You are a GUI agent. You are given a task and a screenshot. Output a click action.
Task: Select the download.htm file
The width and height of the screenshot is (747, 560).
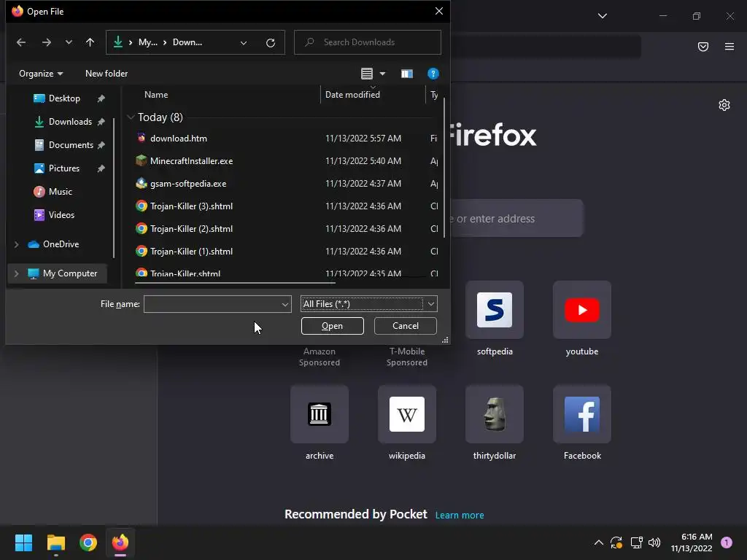tap(179, 138)
